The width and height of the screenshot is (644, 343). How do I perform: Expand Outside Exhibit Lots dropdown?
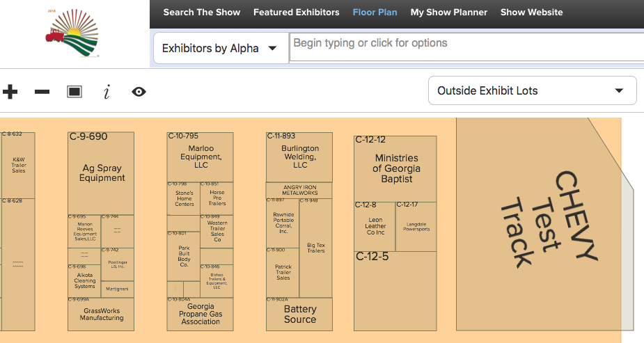click(x=533, y=90)
